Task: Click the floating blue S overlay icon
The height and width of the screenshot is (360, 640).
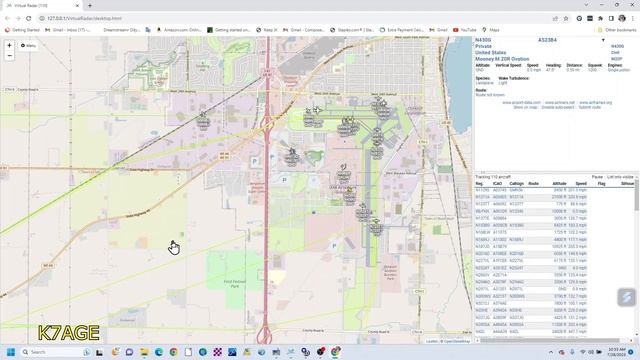Action: [x=627, y=297]
